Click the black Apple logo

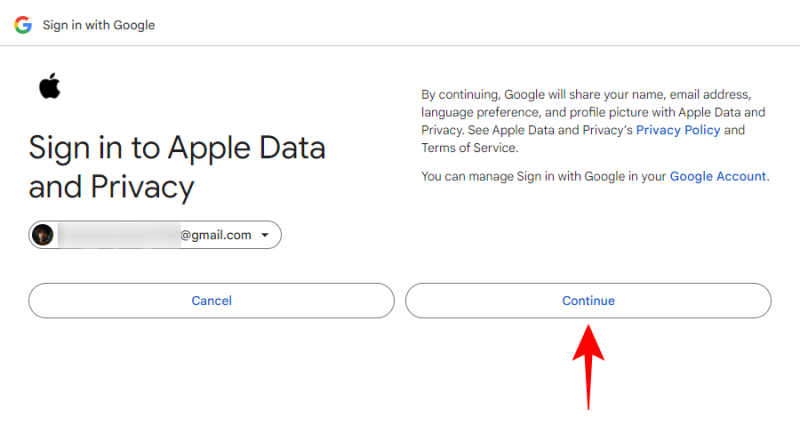(50, 87)
